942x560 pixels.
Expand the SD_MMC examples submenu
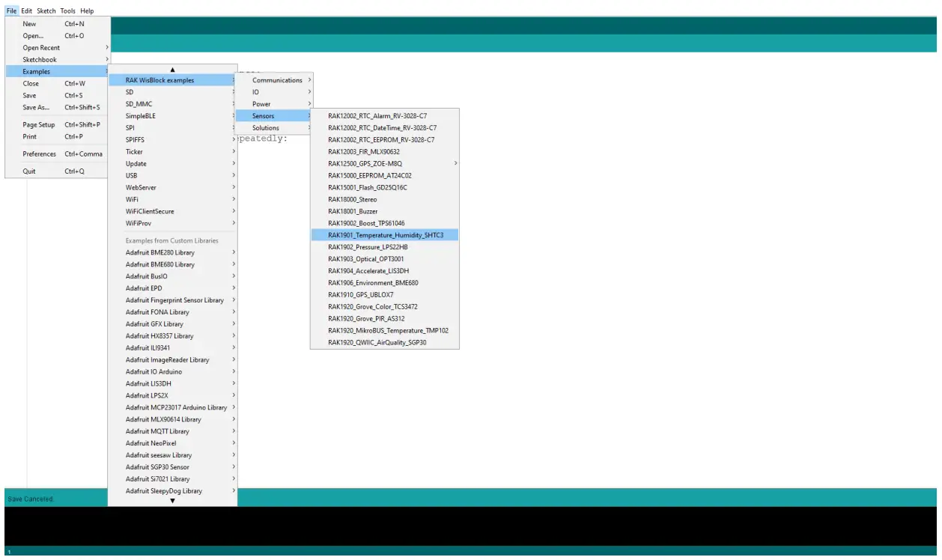point(173,104)
